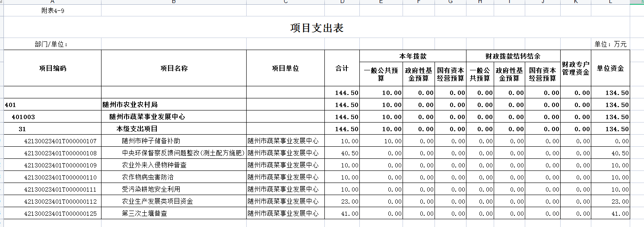
Task: Select 一般公共预算 header under 本年拨款
Action: pos(381,74)
